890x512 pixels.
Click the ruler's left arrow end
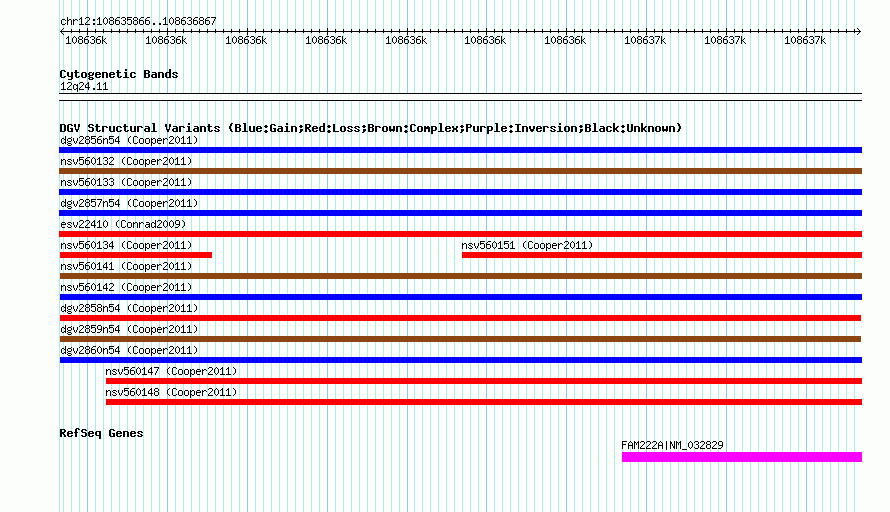(62, 31)
